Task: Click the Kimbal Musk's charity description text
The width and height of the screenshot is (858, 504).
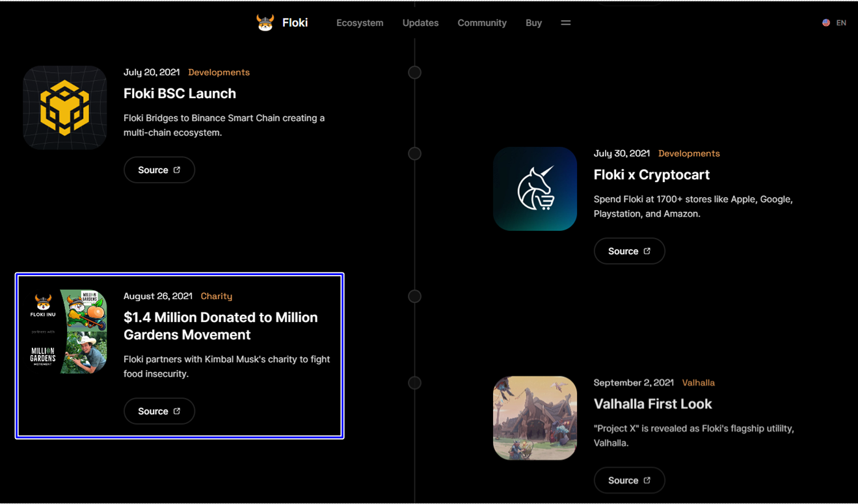Action: pos(226,366)
